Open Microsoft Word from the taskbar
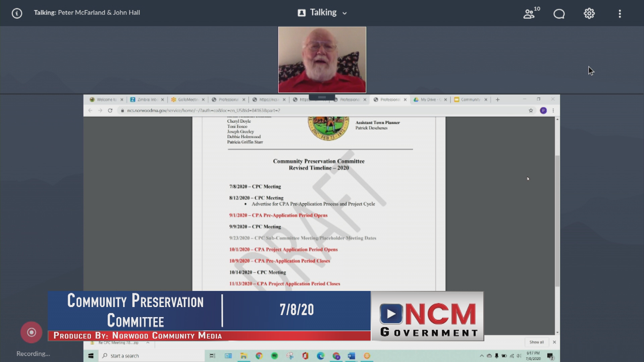644x362 pixels. (351, 356)
